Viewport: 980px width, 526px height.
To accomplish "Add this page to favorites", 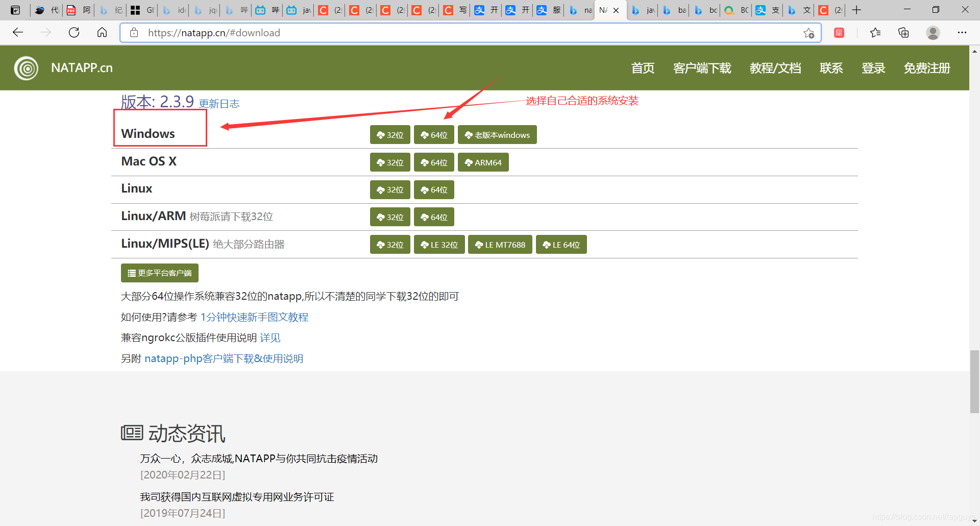I will coord(808,33).
